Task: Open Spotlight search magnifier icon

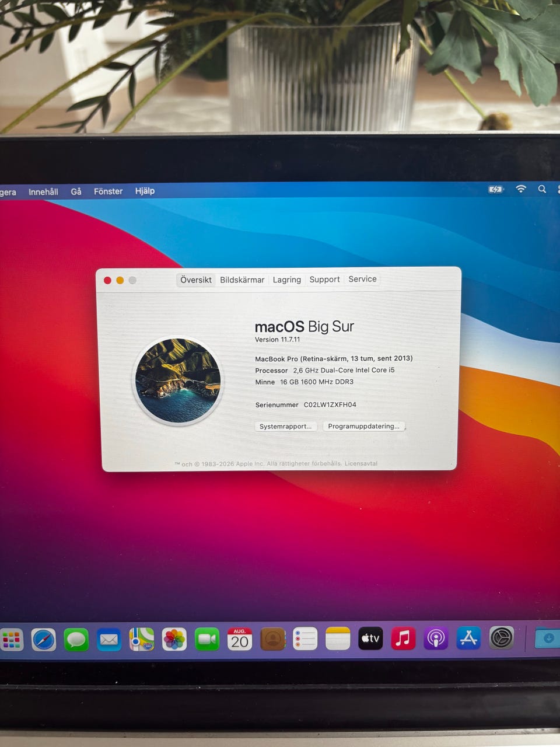Action: tap(542, 189)
